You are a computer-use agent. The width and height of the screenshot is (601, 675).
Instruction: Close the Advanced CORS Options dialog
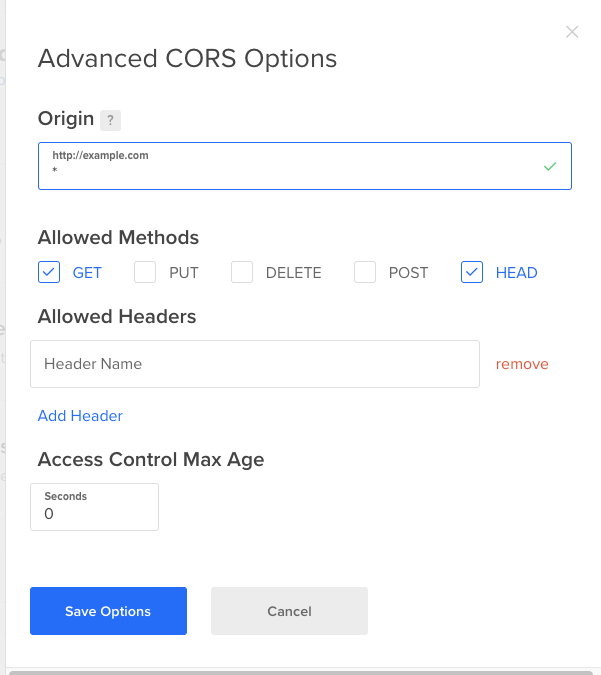[x=572, y=32]
